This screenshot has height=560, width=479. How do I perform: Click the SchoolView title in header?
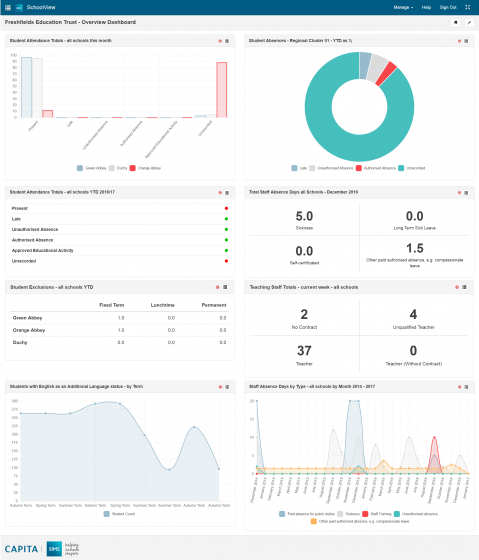(x=41, y=7)
